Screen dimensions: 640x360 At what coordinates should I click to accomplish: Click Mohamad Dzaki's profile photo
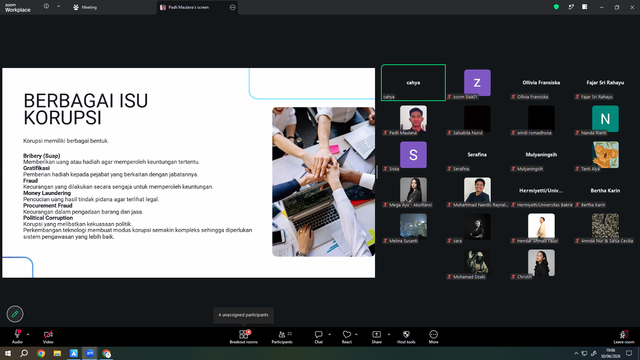pyautogui.click(x=477, y=262)
